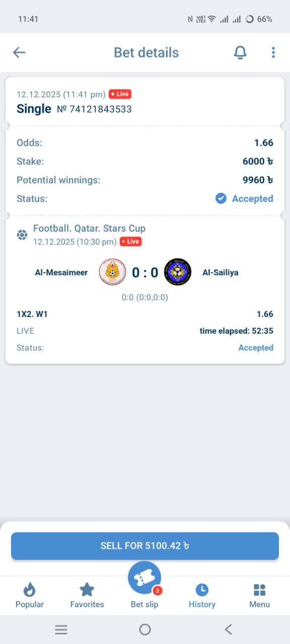Screen dimensions: 290x644
Task: Switch to the History tab
Action: [202, 596]
